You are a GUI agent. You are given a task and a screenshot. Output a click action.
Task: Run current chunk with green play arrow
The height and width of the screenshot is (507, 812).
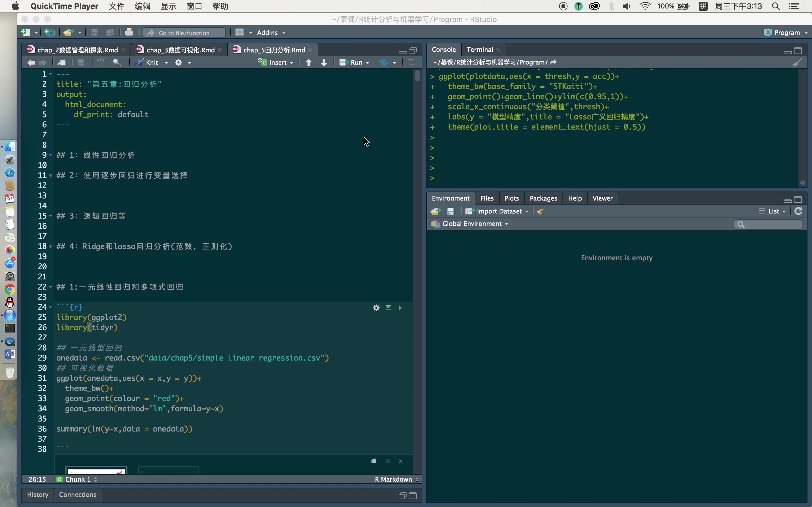coord(400,308)
